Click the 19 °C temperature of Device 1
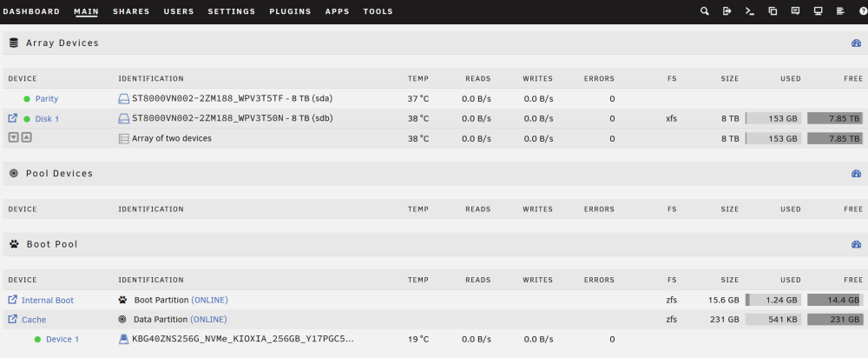 [x=418, y=339]
